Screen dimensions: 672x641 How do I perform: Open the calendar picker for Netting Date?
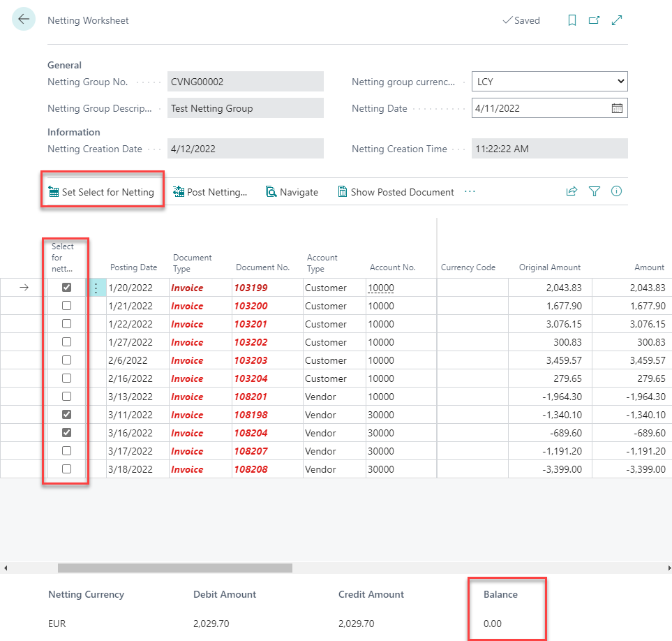tap(617, 108)
